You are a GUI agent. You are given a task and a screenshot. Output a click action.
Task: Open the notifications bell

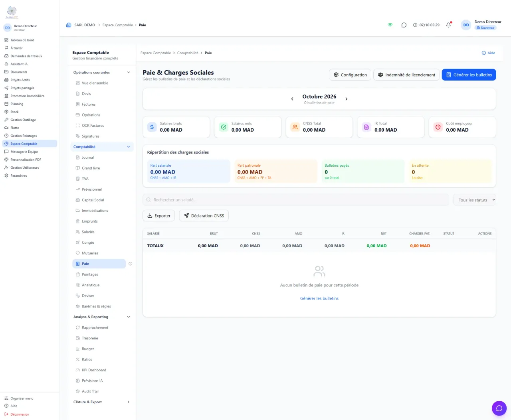tap(448, 25)
